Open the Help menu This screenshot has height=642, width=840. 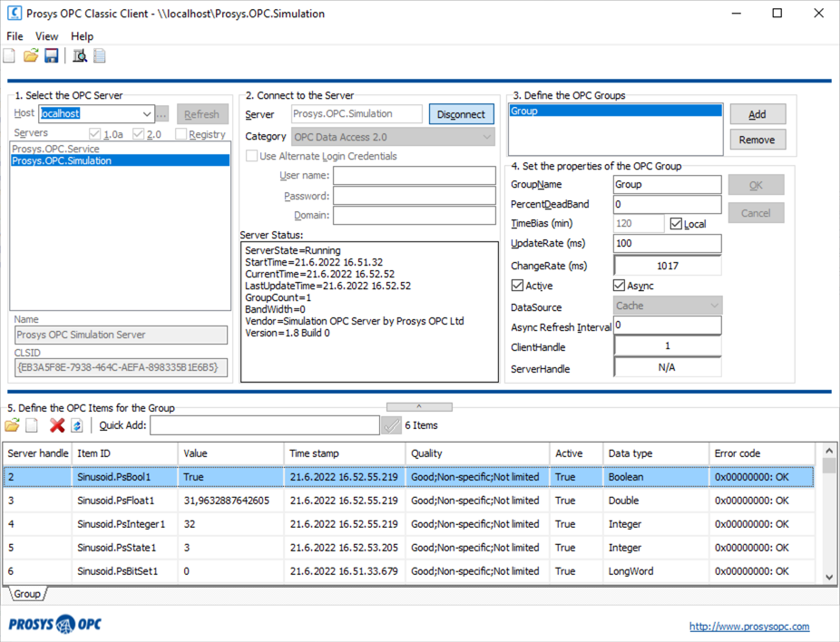[x=82, y=36]
